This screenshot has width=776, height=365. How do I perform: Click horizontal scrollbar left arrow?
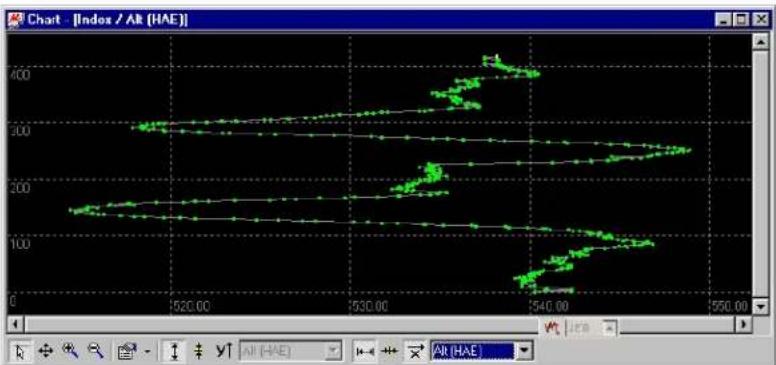tap(16, 325)
